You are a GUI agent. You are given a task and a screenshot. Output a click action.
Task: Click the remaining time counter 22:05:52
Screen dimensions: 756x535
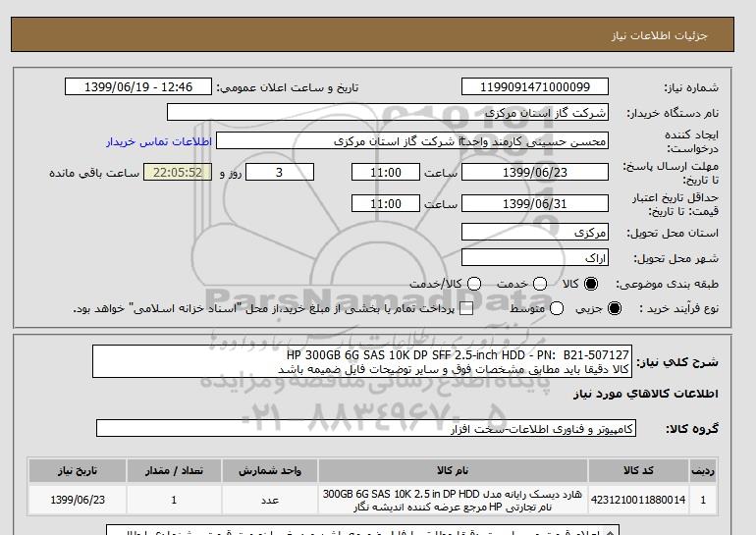pyautogui.click(x=178, y=172)
